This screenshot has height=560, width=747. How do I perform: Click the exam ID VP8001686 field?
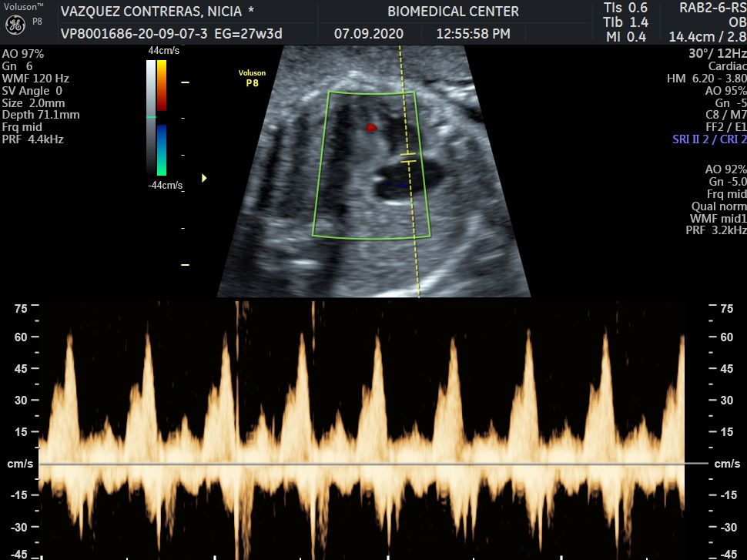point(134,34)
